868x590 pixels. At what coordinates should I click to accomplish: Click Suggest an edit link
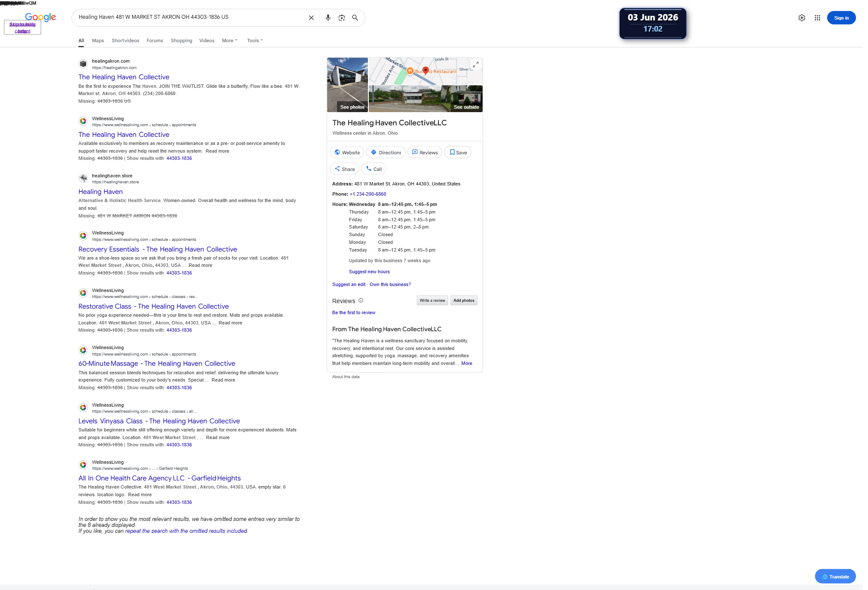pyautogui.click(x=349, y=284)
